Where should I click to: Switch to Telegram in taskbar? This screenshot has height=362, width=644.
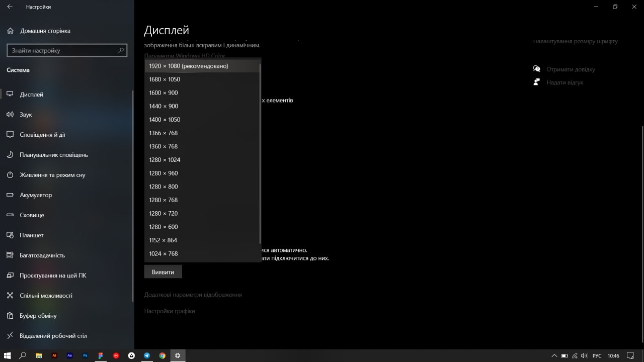pyautogui.click(x=147, y=355)
